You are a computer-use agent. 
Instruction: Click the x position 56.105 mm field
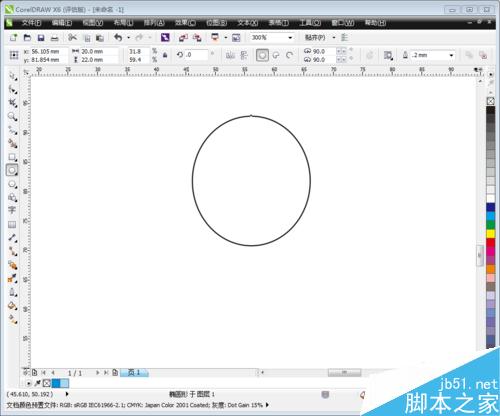pos(49,51)
